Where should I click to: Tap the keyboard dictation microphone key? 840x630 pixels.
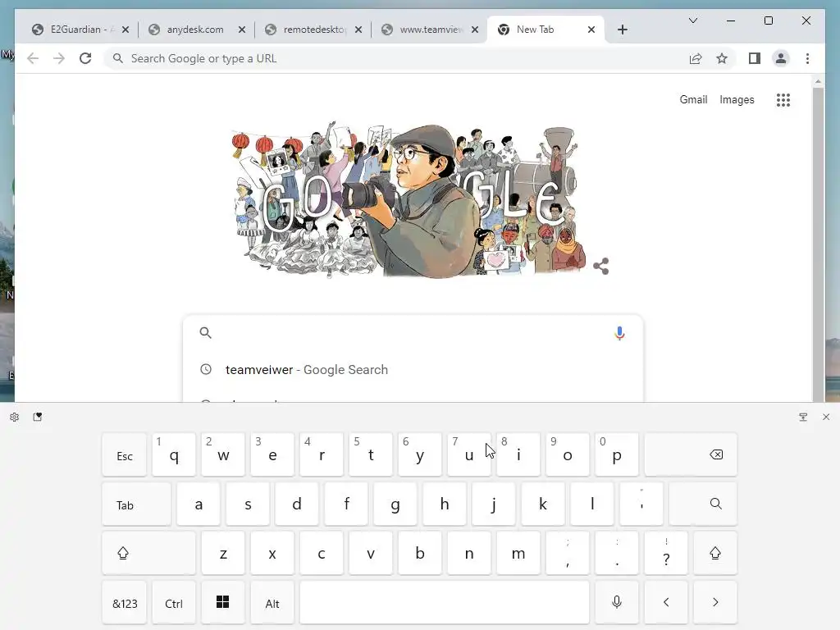click(617, 602)
